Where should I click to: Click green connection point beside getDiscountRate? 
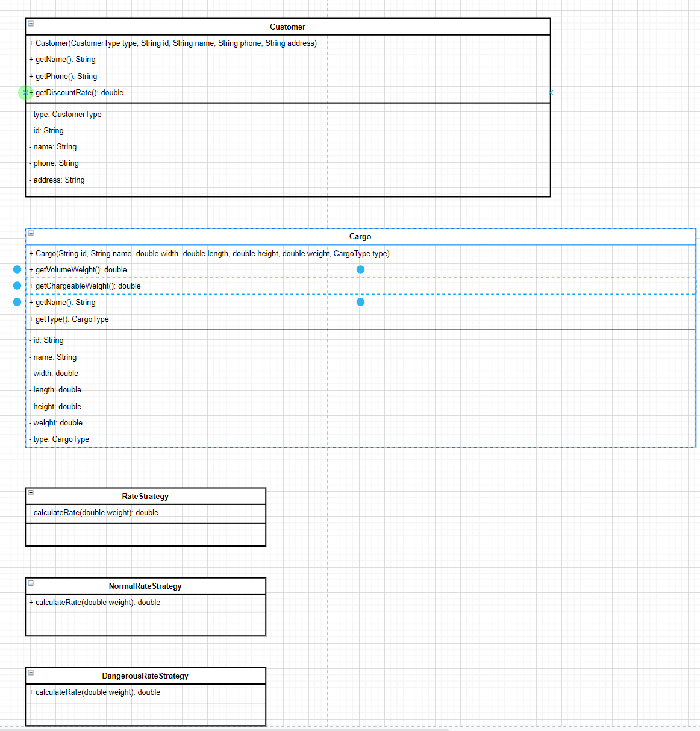pyautogui.click(x=25, y=93)
